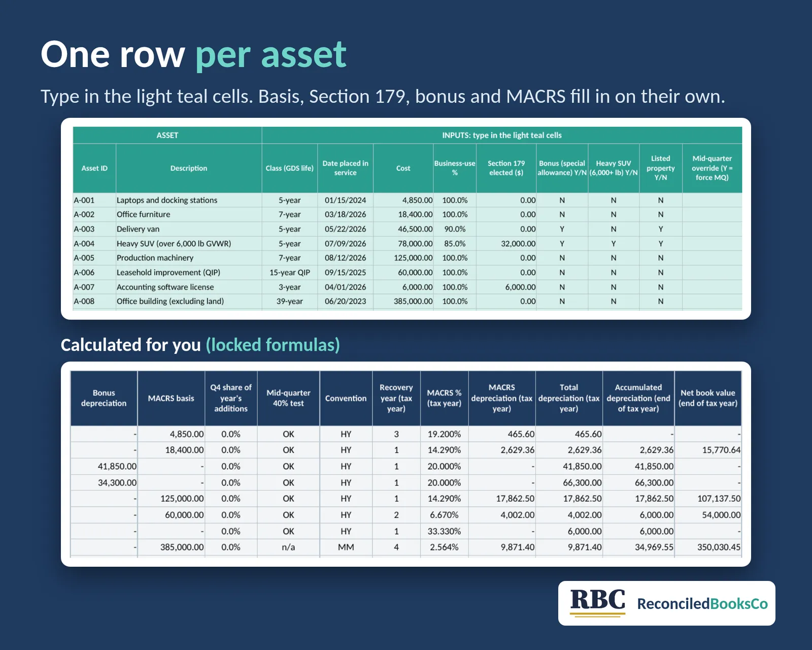The height and width of the screenshot is (650, 812).
Task: Click 'Heavy SUV (over 6,000 lb GVWR)' cell
Action: (189, 244)
